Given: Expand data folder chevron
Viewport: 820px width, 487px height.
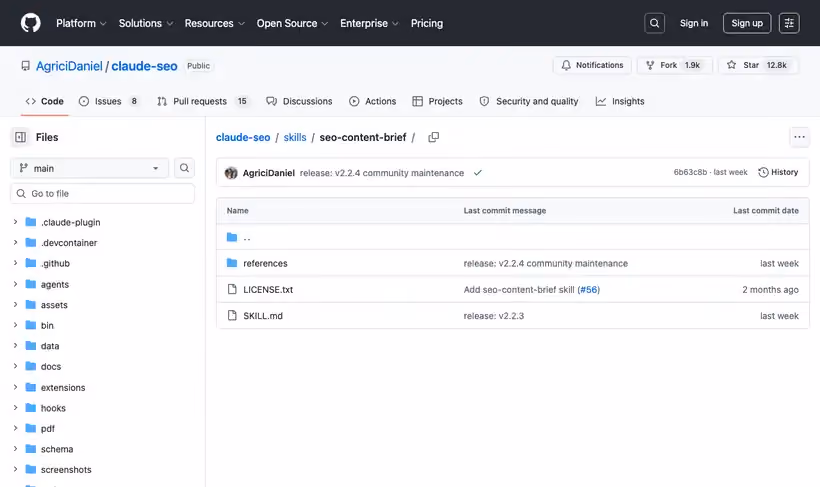Looking at the screenshot, I should pos(15,346).
